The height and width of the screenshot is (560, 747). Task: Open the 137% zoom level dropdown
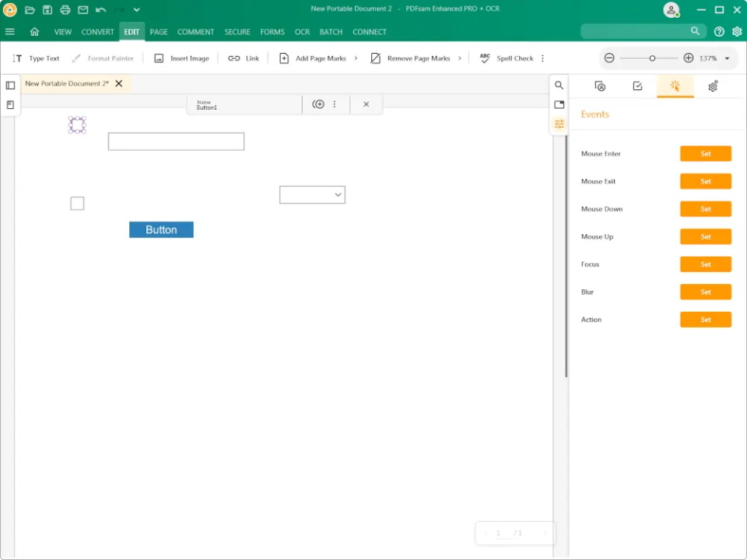pos(728,58)
